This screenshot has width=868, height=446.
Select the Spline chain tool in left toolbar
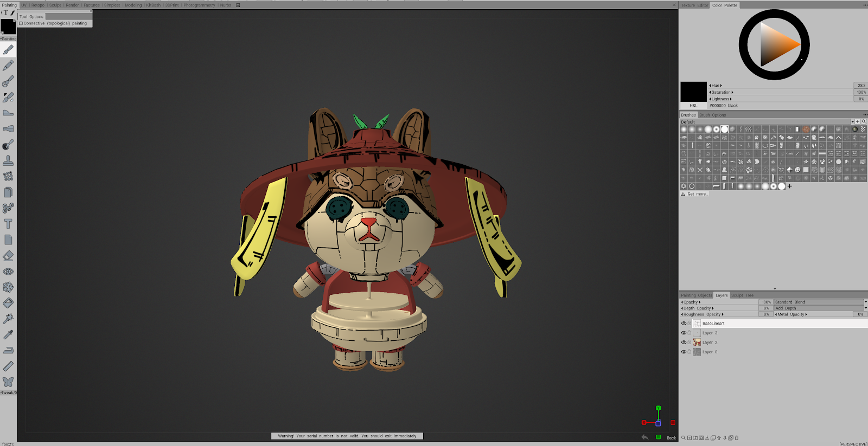click(x=8, y=208)
